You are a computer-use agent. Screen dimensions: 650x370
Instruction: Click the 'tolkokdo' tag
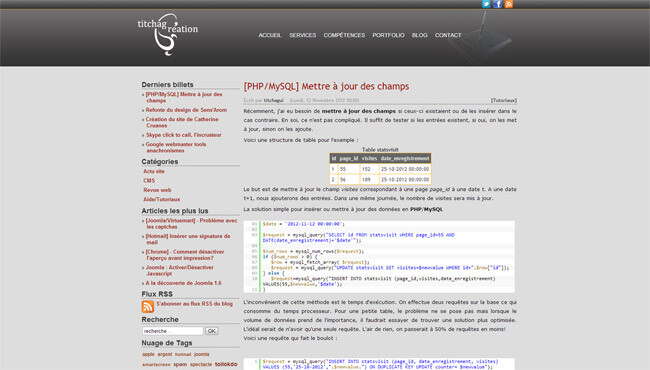226,364
